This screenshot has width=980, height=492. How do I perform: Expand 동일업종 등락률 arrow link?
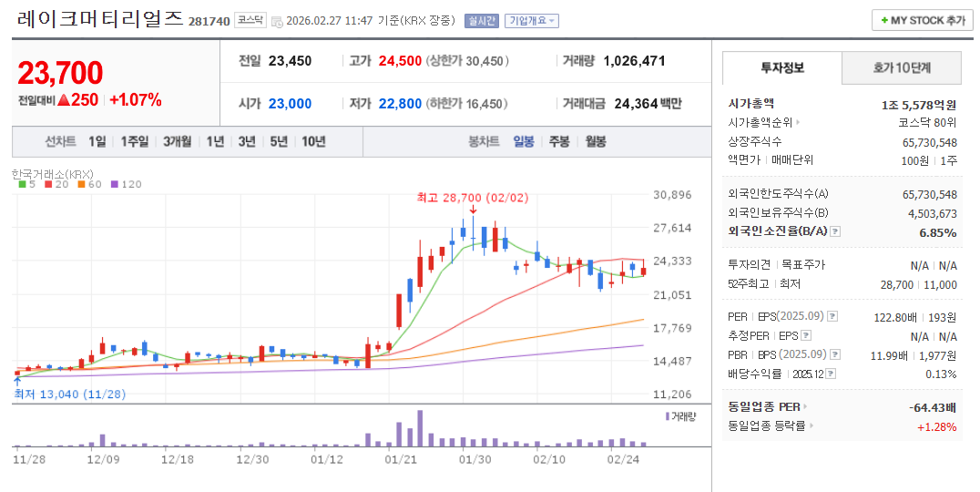(812, 426)
